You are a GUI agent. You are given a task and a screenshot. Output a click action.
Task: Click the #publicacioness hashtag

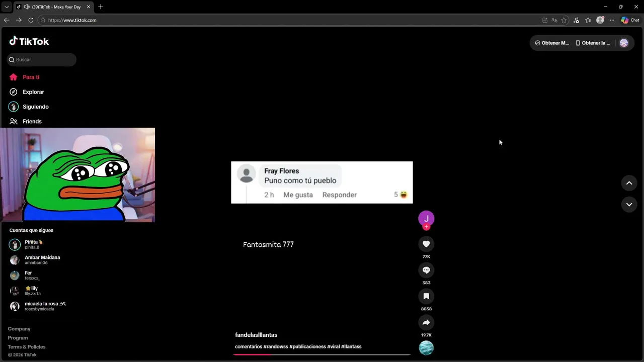click(307, 346)
